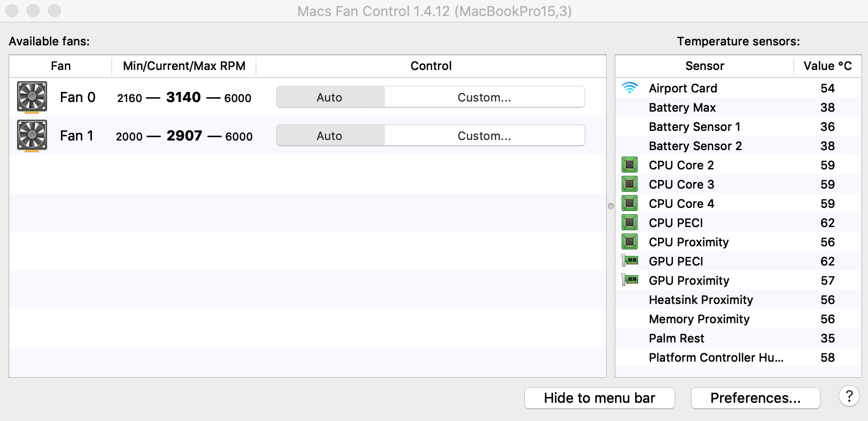Image resolution: width=868 pixels, height=421 pixels.
Task: Open help with the question mark button
Action: pyautogui.click(x=849, y=396)
